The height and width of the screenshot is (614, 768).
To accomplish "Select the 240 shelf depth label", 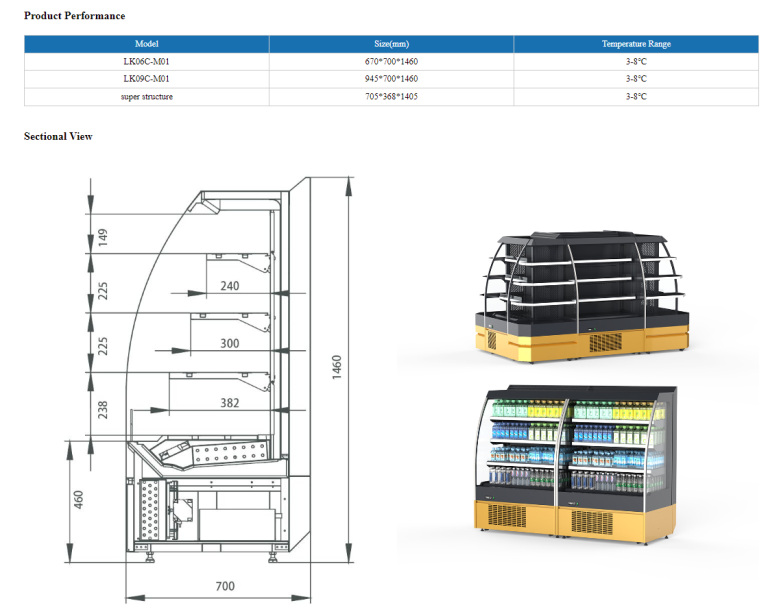I will click(229, 286).
